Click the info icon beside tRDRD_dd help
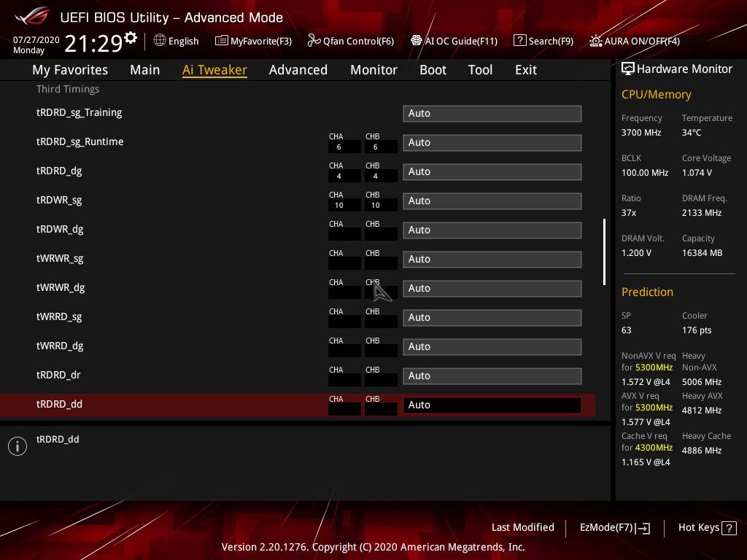 [x=18, y=446]
